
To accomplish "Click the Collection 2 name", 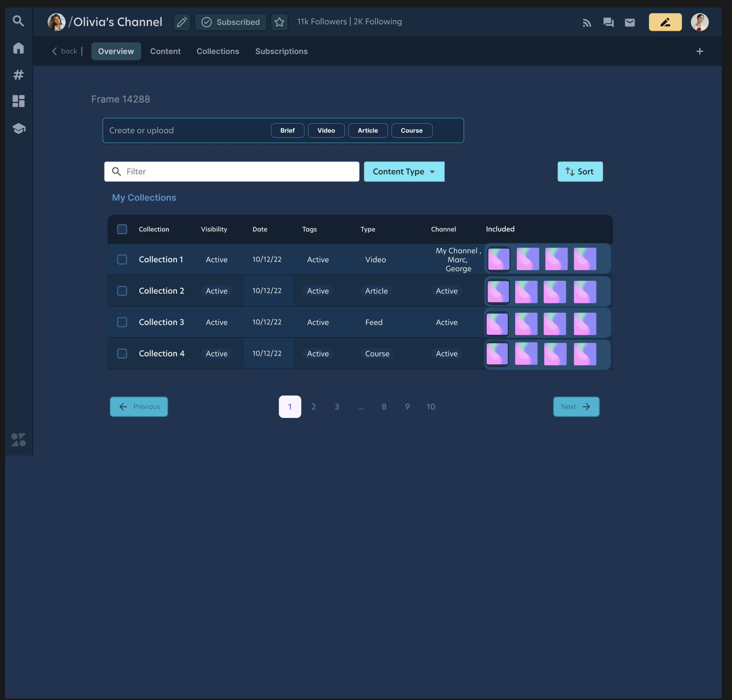I will (161, 291).
